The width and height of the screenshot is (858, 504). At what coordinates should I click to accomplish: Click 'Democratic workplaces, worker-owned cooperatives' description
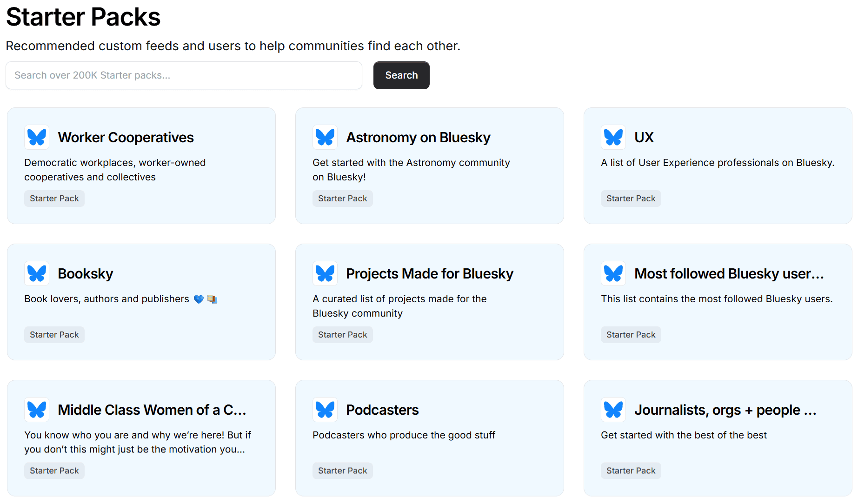pos(115,170)
